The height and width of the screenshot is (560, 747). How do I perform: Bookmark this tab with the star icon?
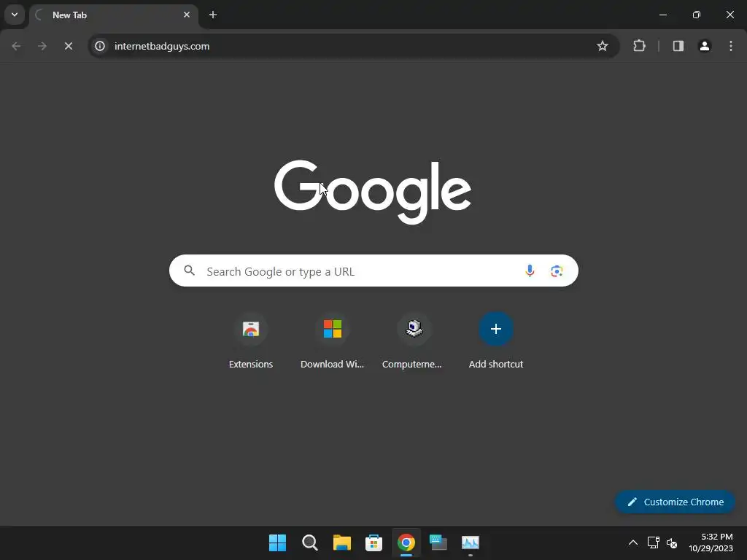(602, 46)
